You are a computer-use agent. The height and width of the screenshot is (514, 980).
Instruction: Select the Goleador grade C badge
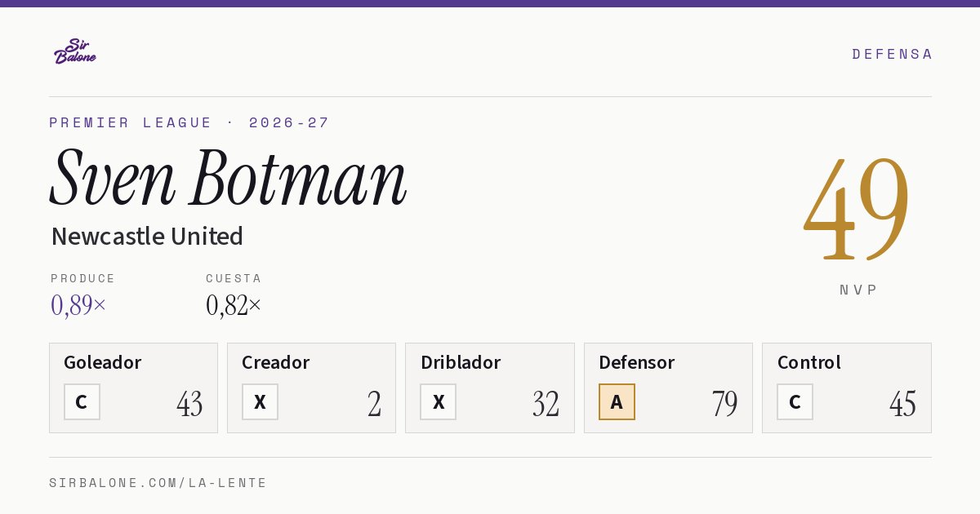coord(82,401)
